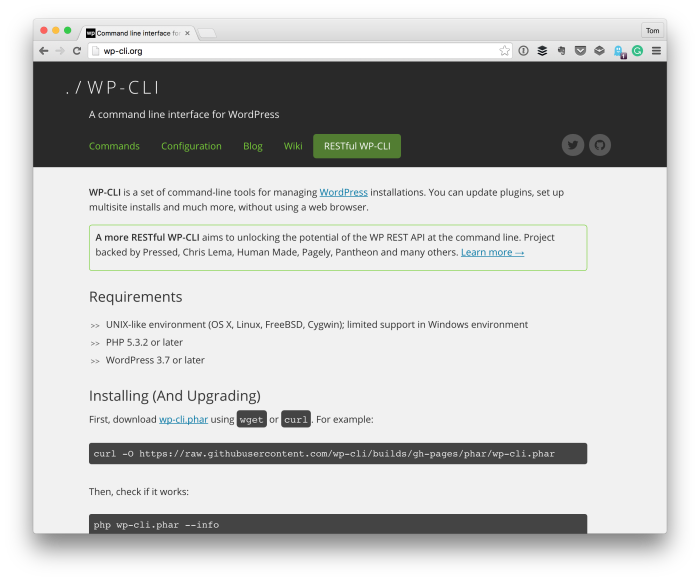Click the UNIX-like environment requirement item
This screenshot has height=581, width=700.
[317, 325]
